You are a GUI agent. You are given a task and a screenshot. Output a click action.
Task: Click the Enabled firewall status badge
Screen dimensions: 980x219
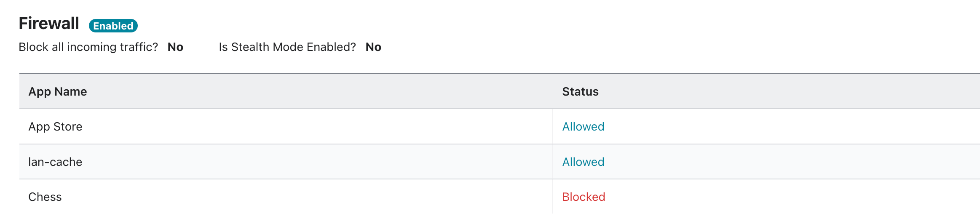coord(113,26)
